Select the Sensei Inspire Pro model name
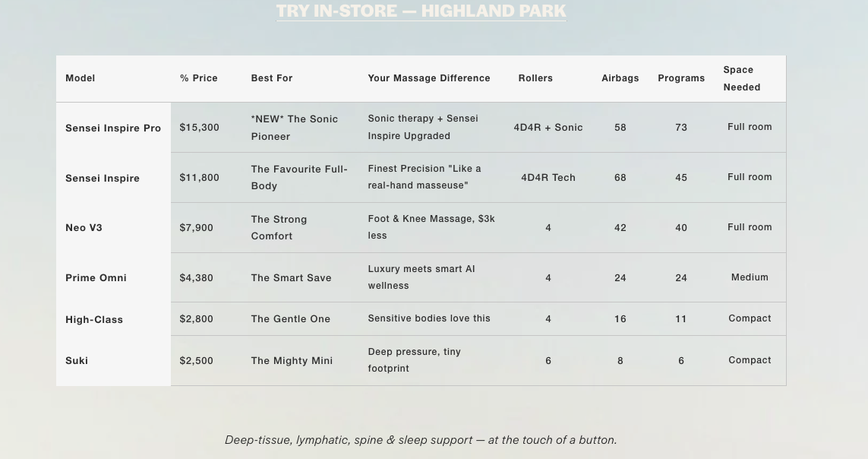 113,128
